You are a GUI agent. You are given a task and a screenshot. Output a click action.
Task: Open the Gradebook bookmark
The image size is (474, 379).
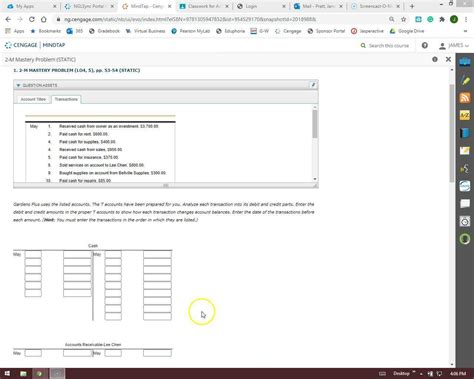(x=104, y=31)
